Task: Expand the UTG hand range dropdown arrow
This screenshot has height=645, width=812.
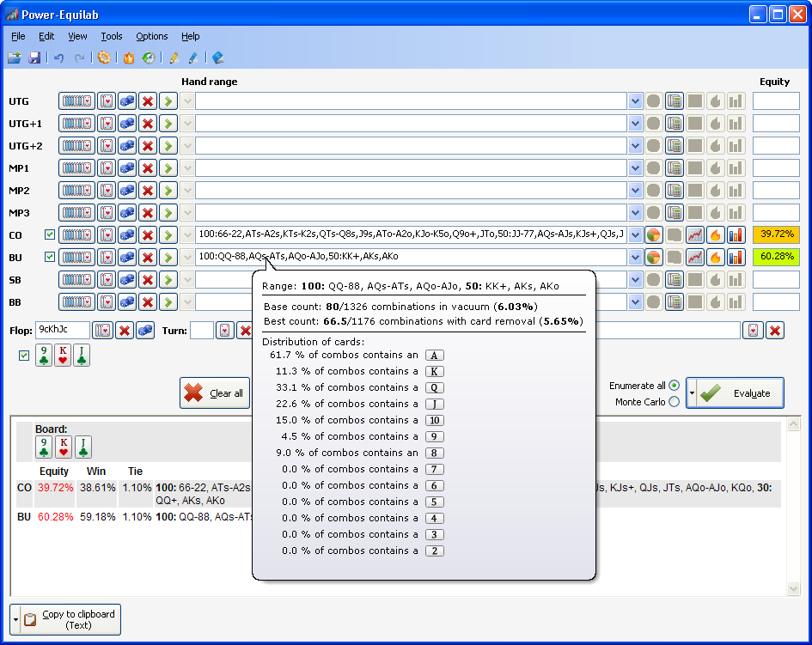Action: pyautogui.click(x=635, y=101)
